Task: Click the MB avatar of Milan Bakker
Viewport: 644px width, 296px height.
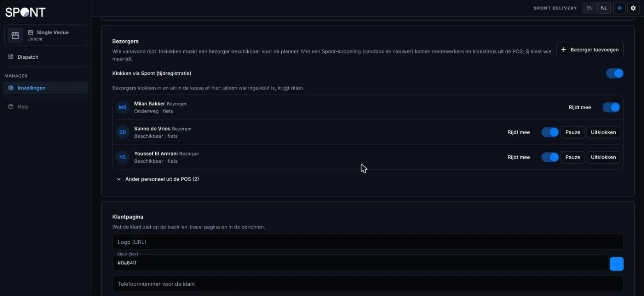Action: [x=123, y=108]
